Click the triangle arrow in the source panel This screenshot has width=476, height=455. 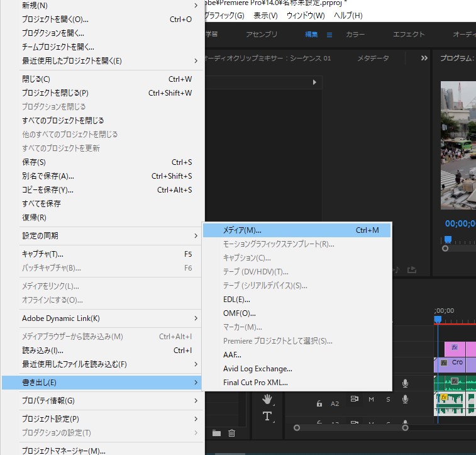pos(314,82)
